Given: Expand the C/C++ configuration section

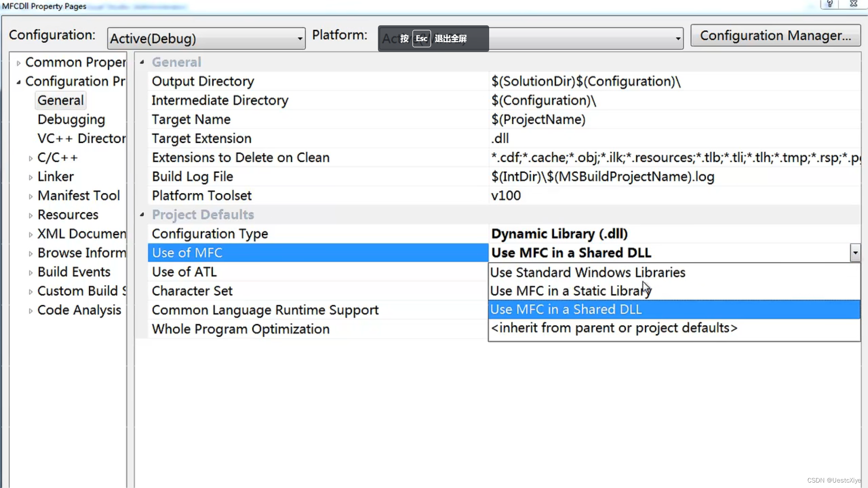Looking at the screenshot, I should pos(32,157).
